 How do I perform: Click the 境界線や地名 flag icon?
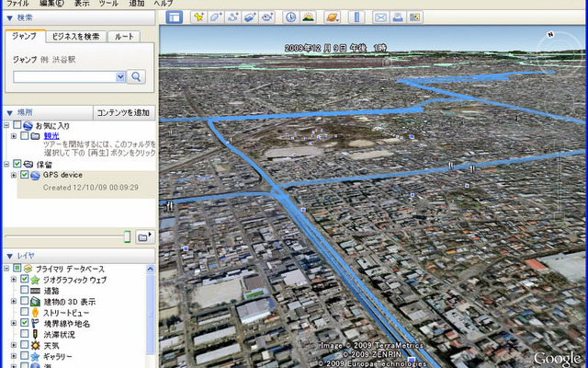point(35,323)
